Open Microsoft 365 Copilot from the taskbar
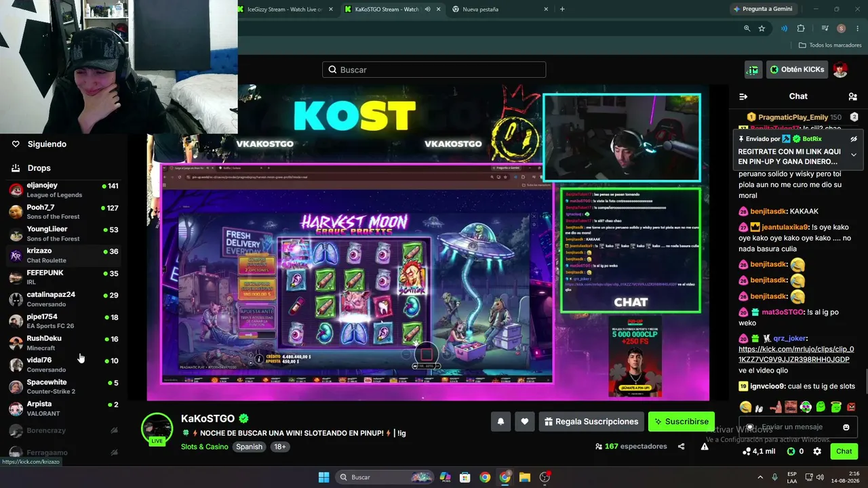This screenshot has height=488, width=868. 445,477
